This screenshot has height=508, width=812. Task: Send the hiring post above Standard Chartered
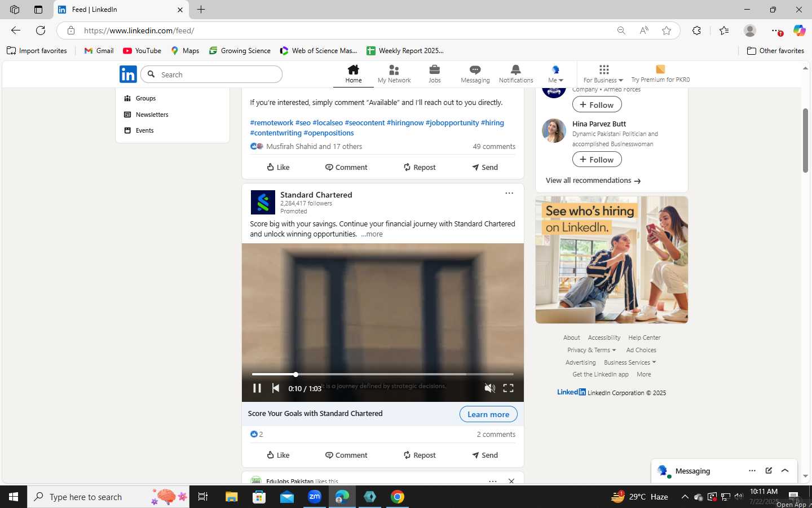pos(485,167)
